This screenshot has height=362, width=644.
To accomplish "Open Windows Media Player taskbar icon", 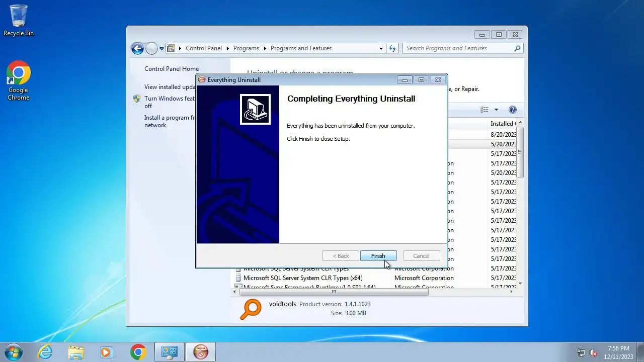I will click(x=107, y=352).
